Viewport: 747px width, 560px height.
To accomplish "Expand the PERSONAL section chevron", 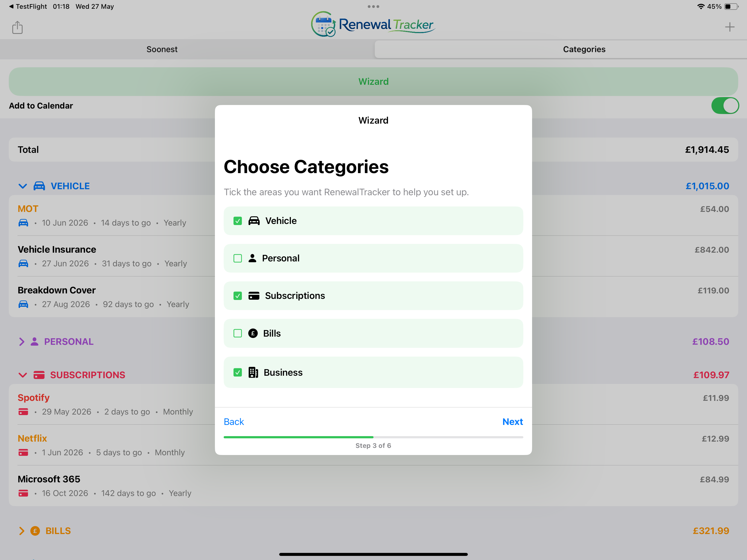I will (x=22, y=342).
